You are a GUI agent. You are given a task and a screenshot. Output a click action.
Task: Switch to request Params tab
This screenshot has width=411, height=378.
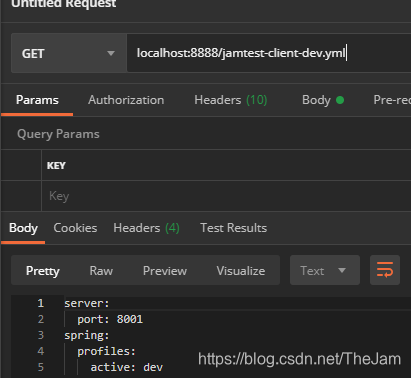point(37,100)
